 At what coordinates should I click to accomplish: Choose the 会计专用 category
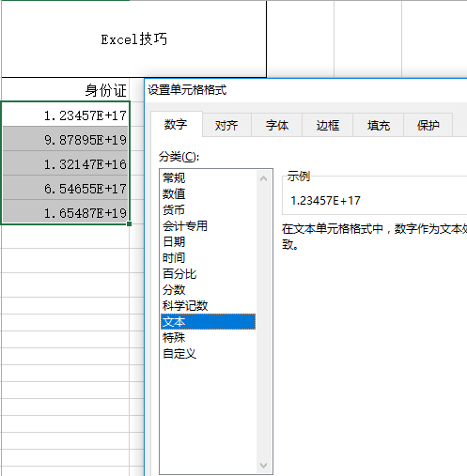(208, 226)
